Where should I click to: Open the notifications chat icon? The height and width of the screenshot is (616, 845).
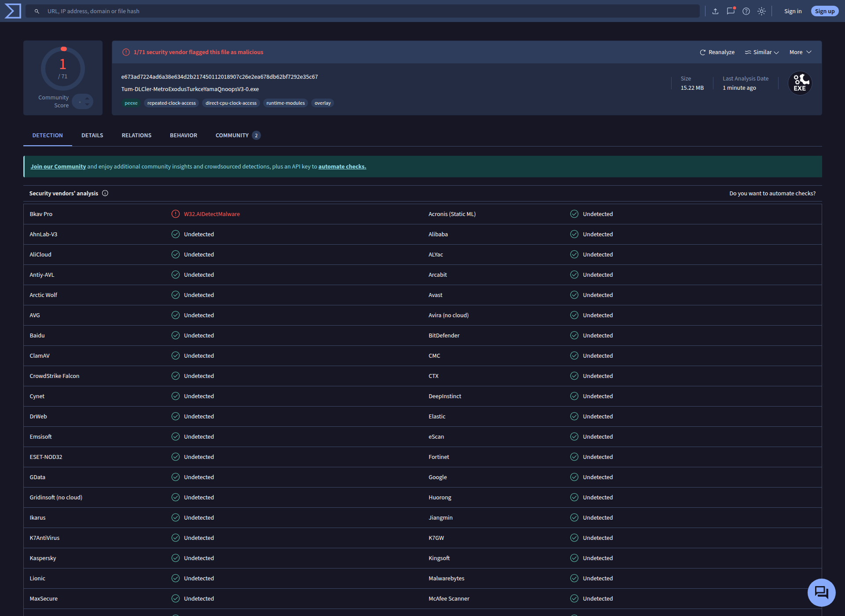click(731, 11)
